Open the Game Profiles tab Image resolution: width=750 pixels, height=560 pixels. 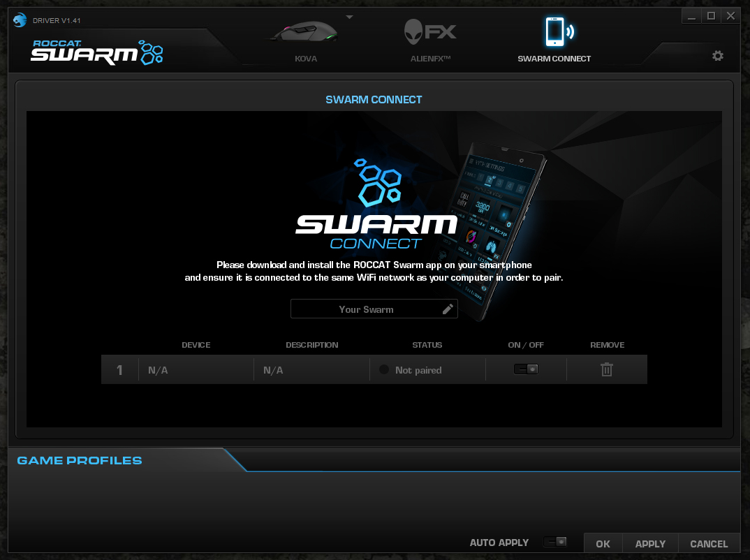pos(80,460)
